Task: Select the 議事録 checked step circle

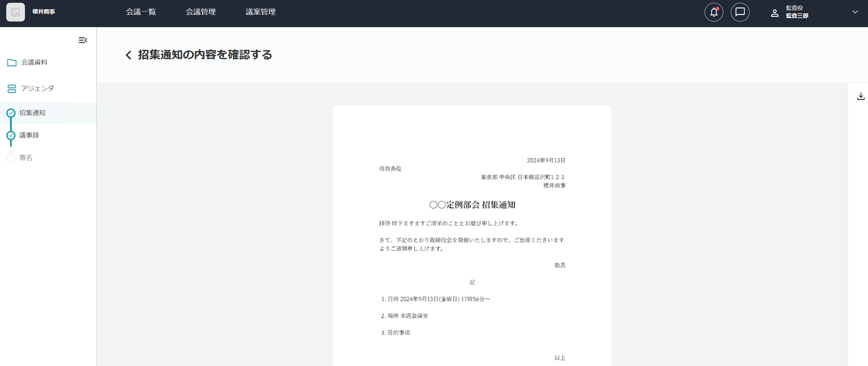Action: tap(11, 135)
